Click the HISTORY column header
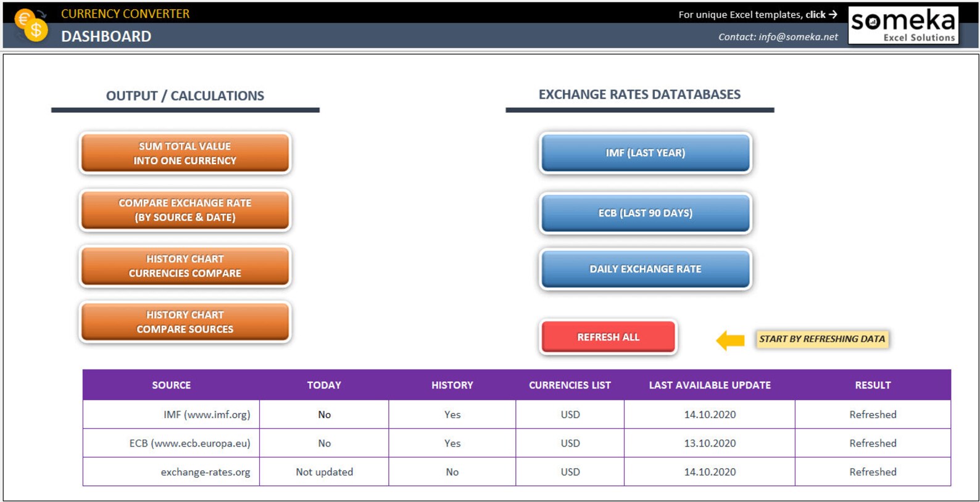Screen dimensions: 980x502 tap(452, 385)
